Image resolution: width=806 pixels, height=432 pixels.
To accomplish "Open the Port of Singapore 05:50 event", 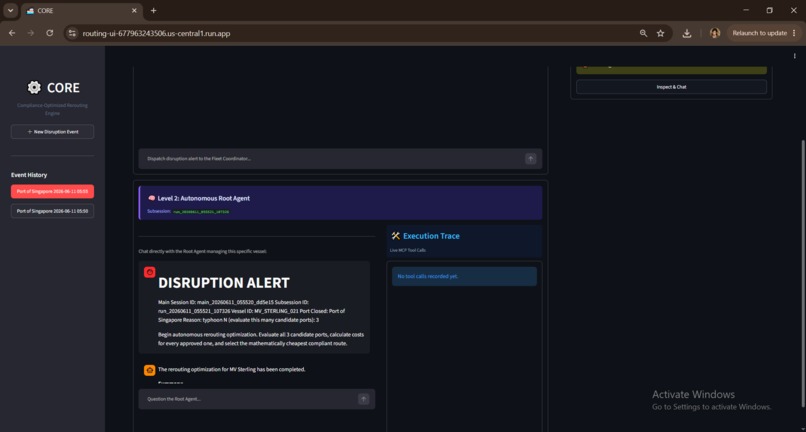I will 52,211.
